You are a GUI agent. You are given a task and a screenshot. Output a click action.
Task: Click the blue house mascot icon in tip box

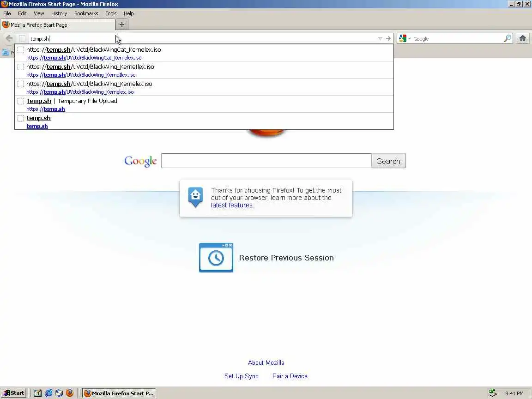click(195, 197)
